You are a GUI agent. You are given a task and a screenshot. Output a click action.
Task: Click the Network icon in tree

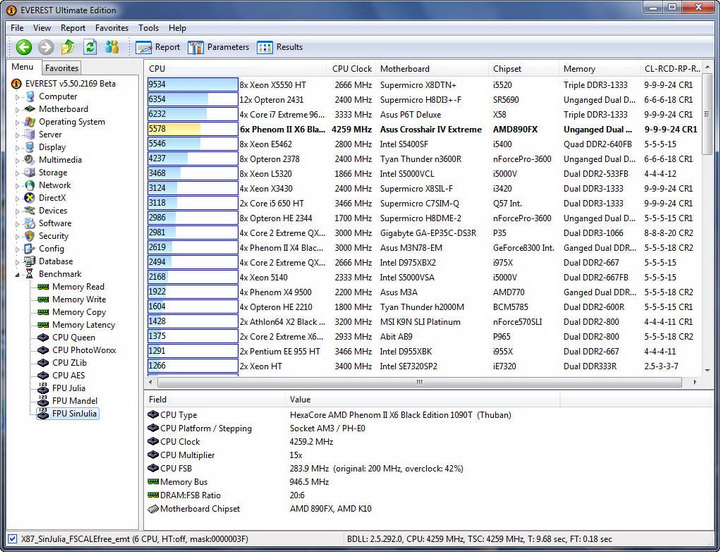pyautogui.click(x=30, y=185)
